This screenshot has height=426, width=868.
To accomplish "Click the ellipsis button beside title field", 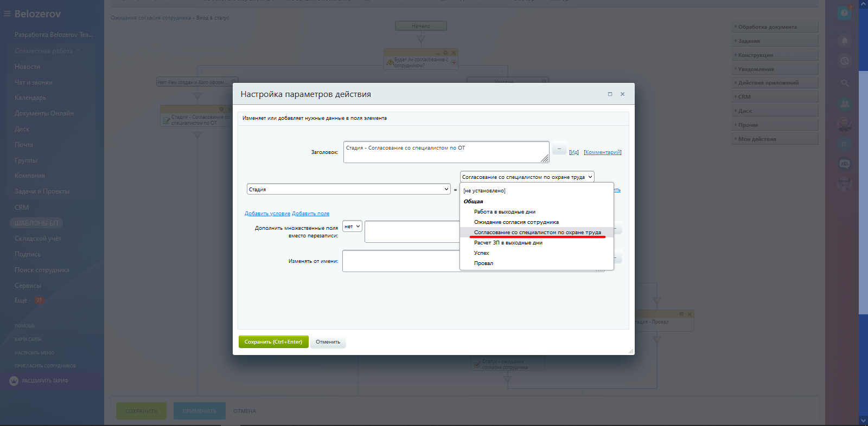I will [559, 149].
